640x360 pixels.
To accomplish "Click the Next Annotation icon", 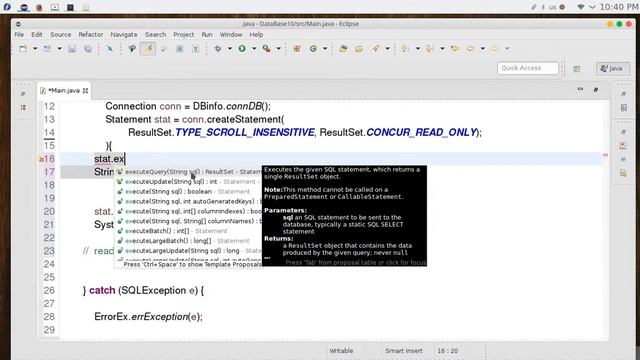I will click(405, 49).
